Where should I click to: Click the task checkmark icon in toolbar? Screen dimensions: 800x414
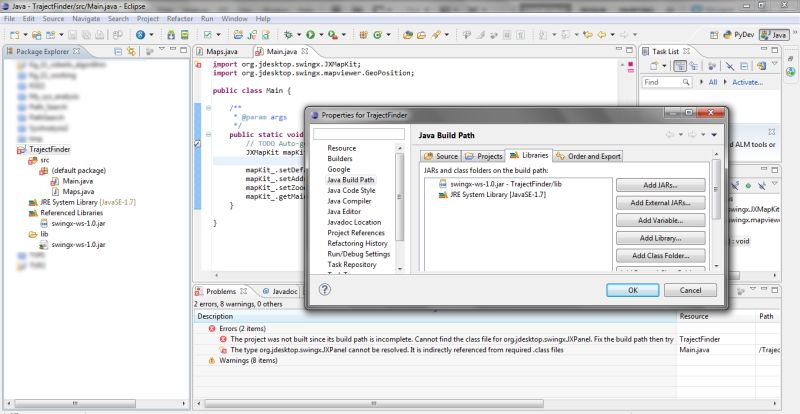pos(208,35)
